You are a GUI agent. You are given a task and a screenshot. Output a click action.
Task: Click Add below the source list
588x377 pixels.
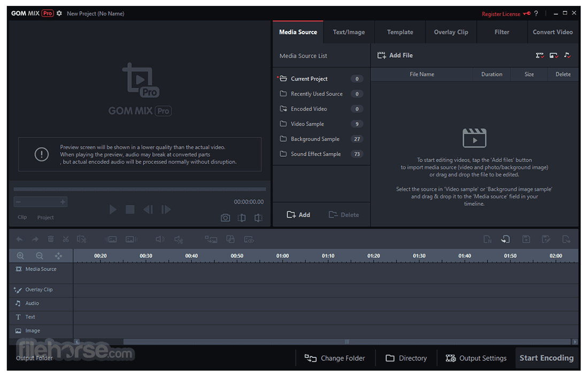298,214
